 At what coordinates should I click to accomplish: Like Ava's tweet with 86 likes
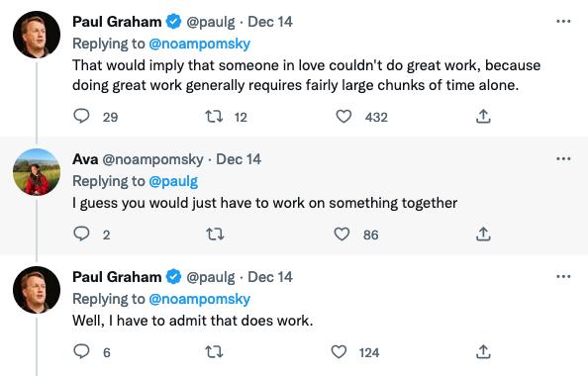point(342,235)
